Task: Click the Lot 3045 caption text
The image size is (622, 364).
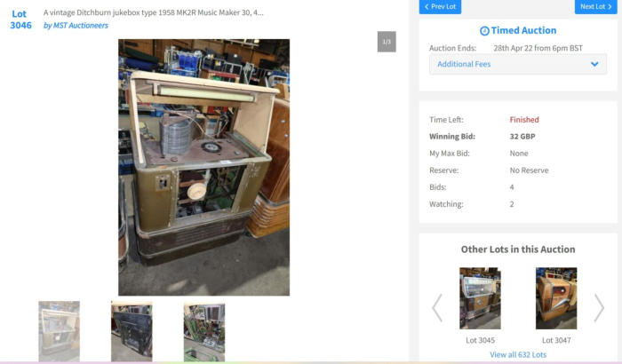Action: (x=480, y=340)
